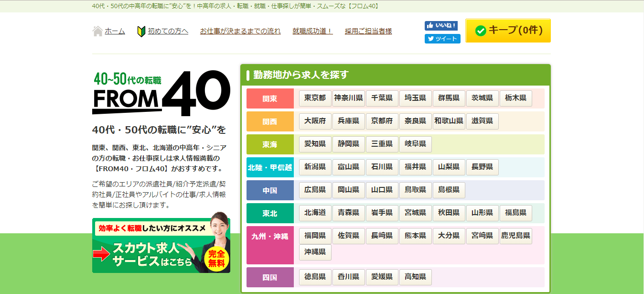Select the 和歌山県 button
644x294 pixels.
(449, 121)
